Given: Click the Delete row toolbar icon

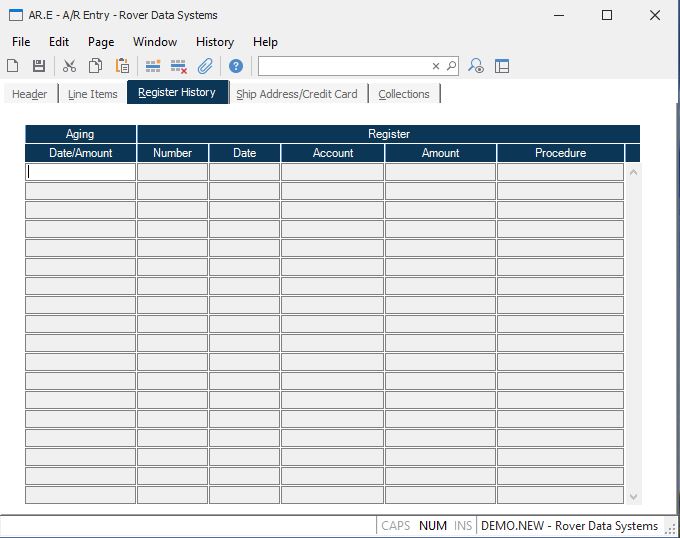Looking at the screenshot, I should point(179,66).
